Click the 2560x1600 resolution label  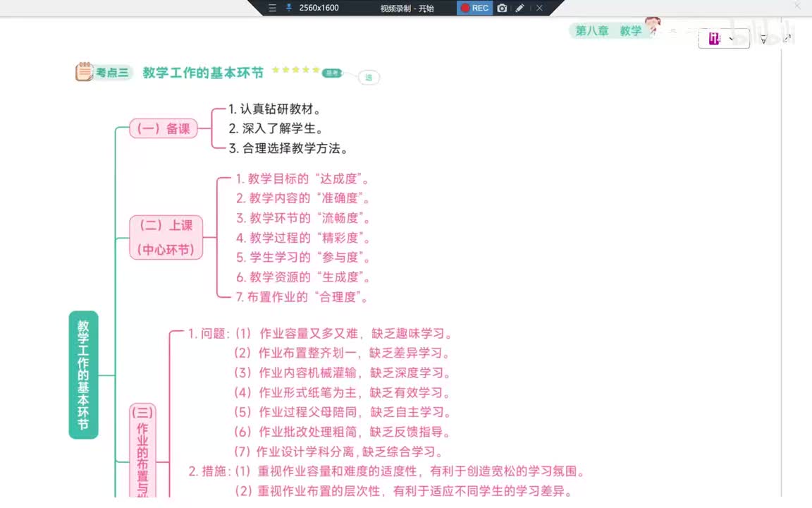click(x=319, y=8)
